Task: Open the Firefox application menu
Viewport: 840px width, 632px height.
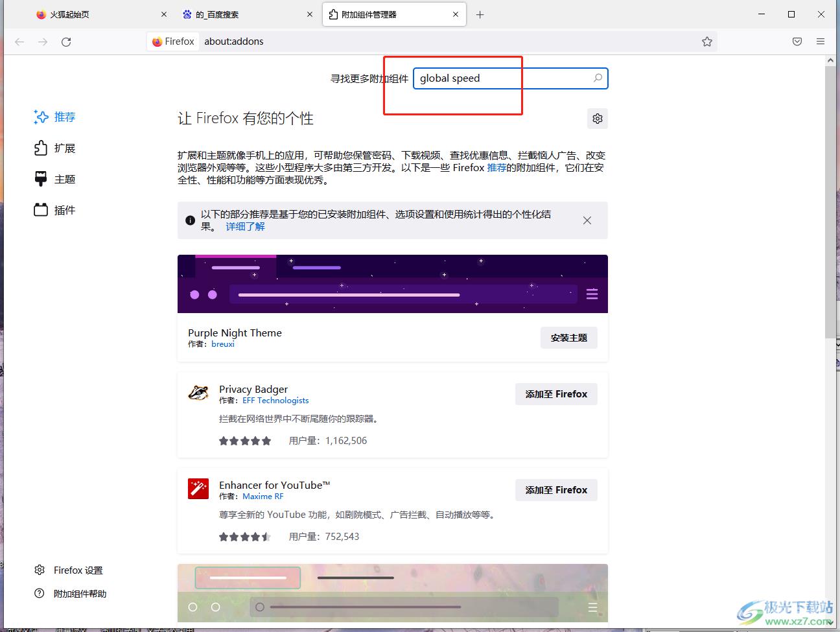Action: (821, 41)
